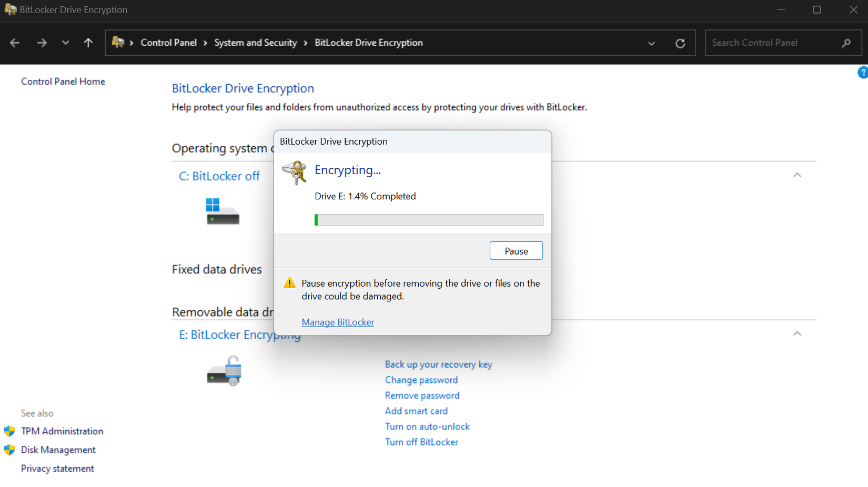Screen dimensions: 868x487
Task: Click the BitLocker logo in the address bar
Action: [117, 43]
